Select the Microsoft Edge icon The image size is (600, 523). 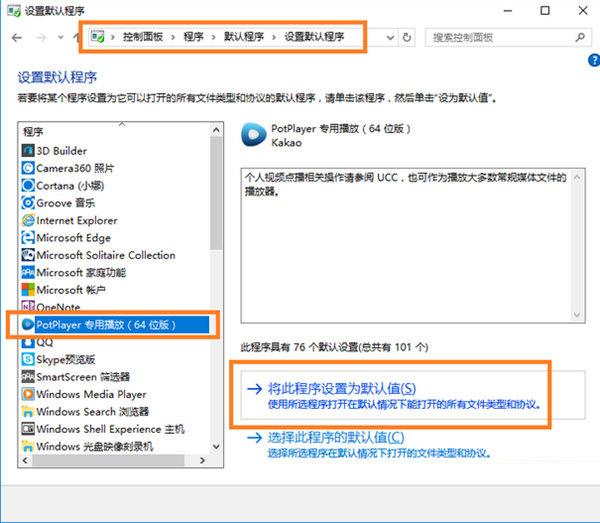(28, 238)
